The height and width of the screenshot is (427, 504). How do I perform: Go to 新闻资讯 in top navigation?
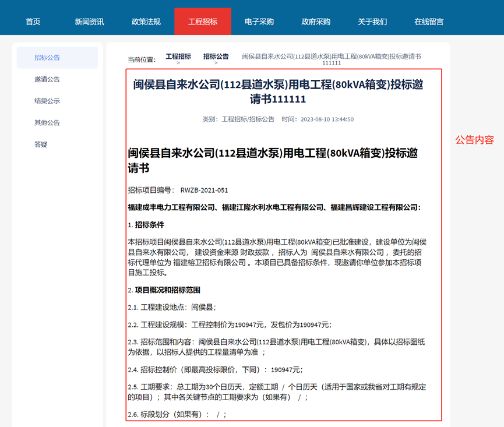click(x=89, y=22)
